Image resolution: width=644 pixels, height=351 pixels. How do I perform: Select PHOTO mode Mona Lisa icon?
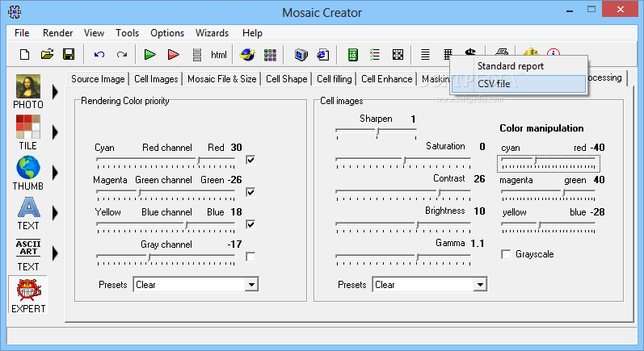click(x=28, y=86)
